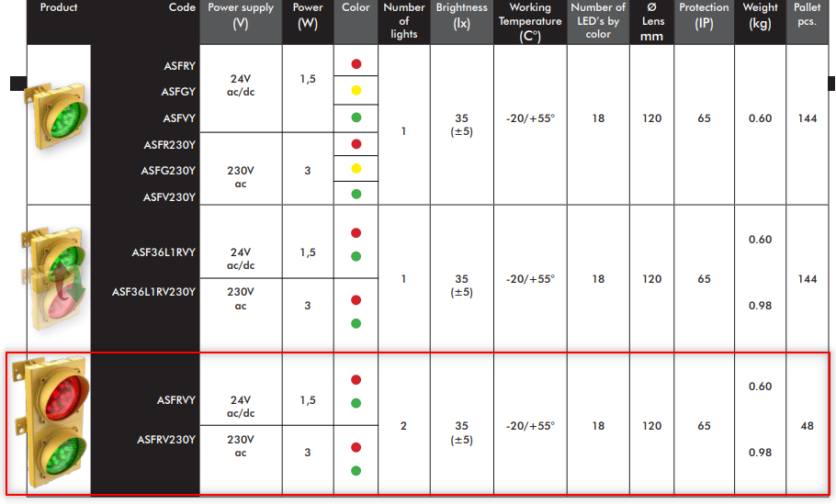This screenshot has height=504, width=836.
Task: Click the Pallet pcs. column header
Action: click(x=807, y=14)
